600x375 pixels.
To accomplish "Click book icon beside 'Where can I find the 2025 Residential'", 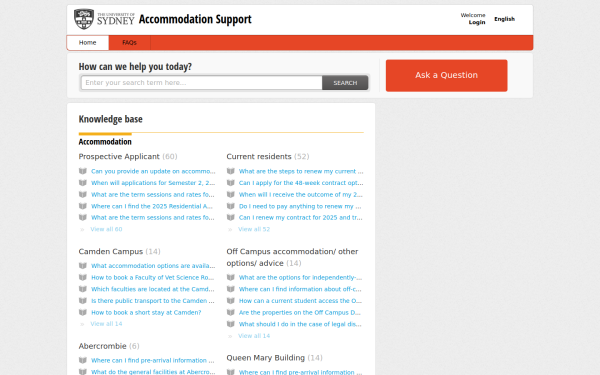I will coord(83,206).
